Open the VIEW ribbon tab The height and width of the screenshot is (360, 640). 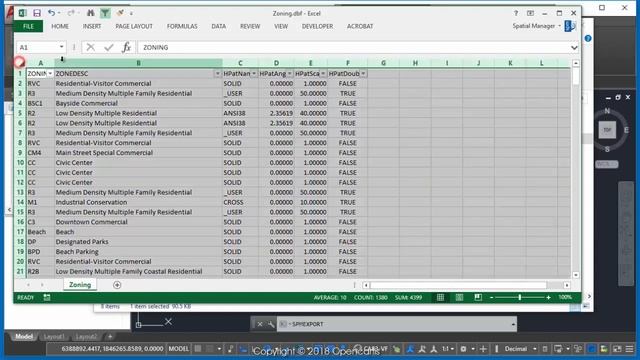(x=281, y=26)
